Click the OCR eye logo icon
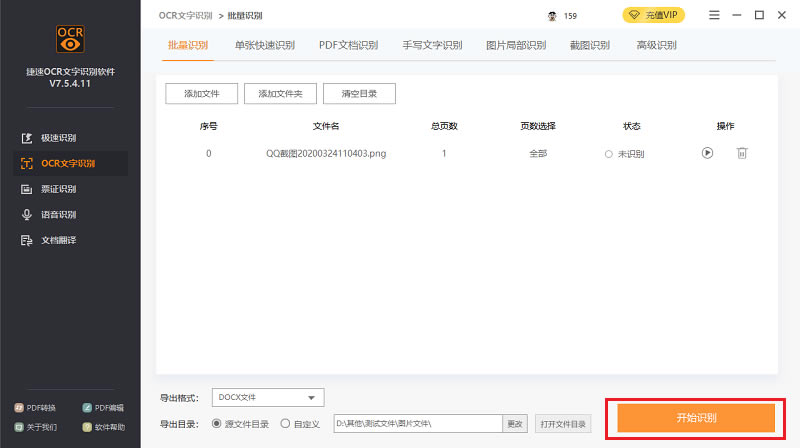This screenshot has height=448, width=800. pyautogui.click(x=70, y=39)
